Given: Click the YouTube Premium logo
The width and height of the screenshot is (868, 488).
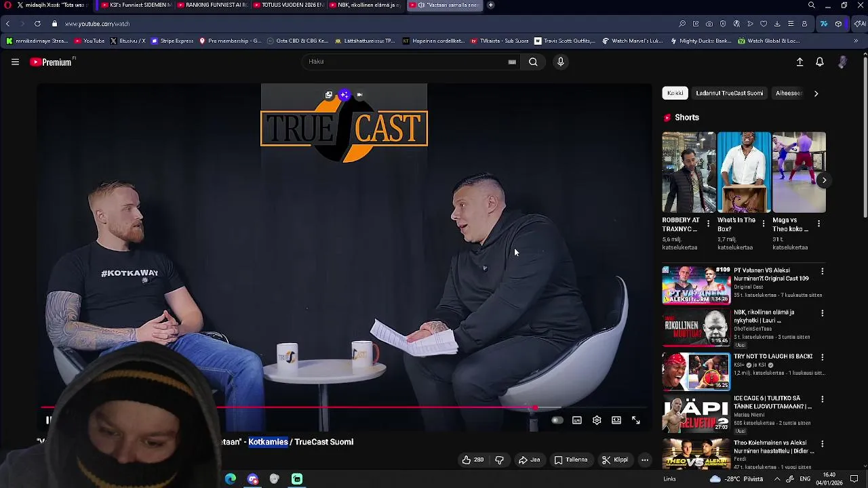Looking at the screenshot, I should click(52, 62).
